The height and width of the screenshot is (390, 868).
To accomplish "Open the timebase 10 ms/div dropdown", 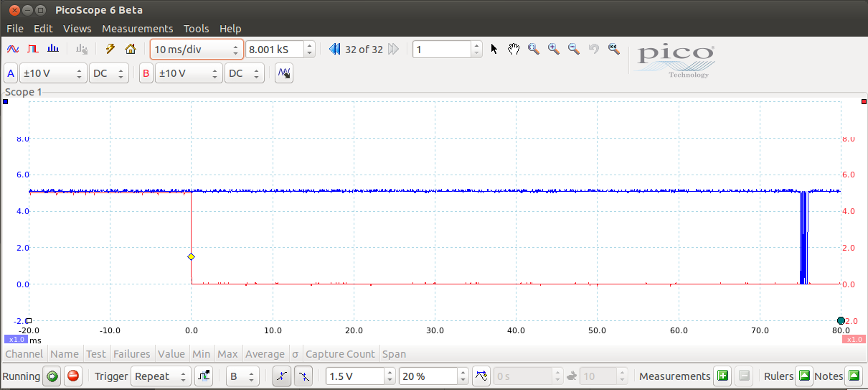I will 197,50.
